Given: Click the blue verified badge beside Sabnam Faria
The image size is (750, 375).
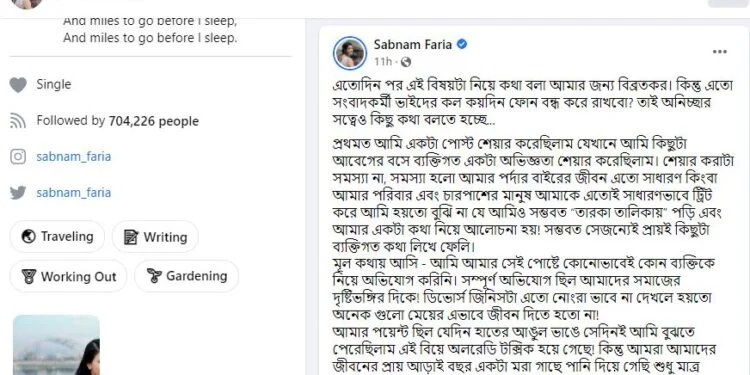Looking at the screenshot, I should pos(462,44).
